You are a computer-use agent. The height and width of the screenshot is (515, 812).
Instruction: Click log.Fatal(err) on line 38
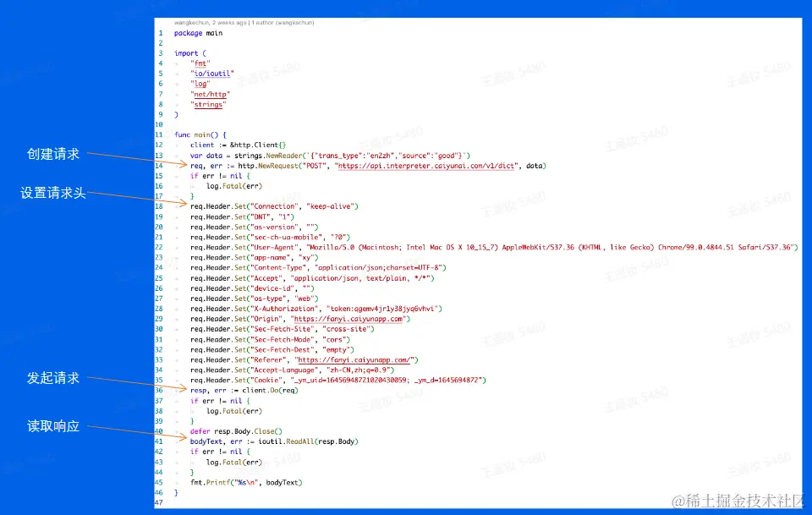click(x=234, y=411)
